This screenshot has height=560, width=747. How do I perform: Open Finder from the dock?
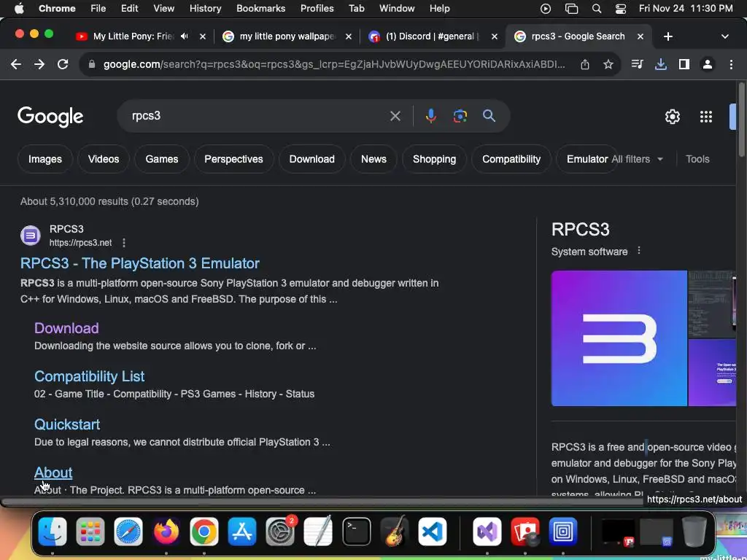pos(53,531)
